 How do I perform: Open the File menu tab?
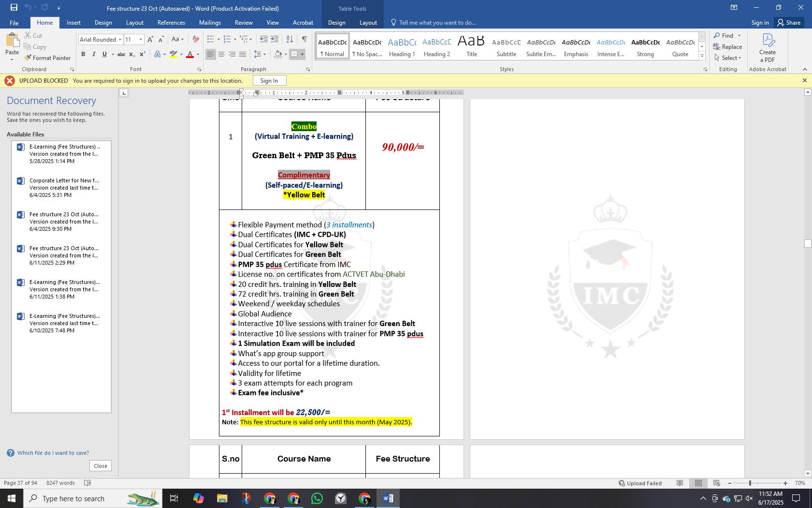14,23
